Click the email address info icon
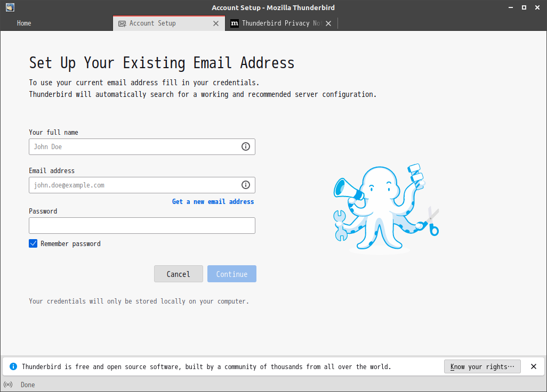The height and width of the screenshot is (392, 547). click(246, 185)
